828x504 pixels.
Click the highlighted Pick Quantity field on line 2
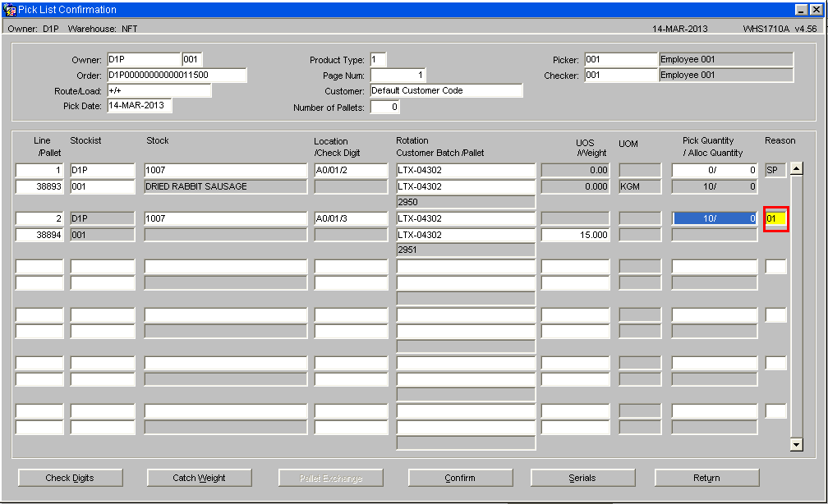715,218
